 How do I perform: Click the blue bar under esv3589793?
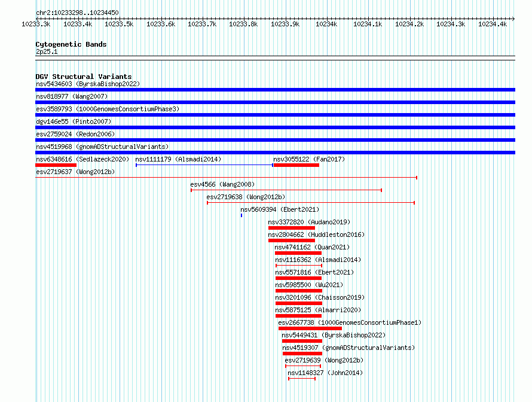[x=275, y=115]
